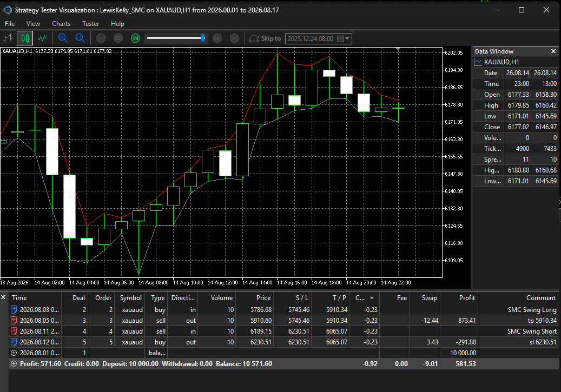The height and width of the screenshot is (392, 561).
Task: Open the Tester menu
Action: pyautogui.click(x=90, y=24)
